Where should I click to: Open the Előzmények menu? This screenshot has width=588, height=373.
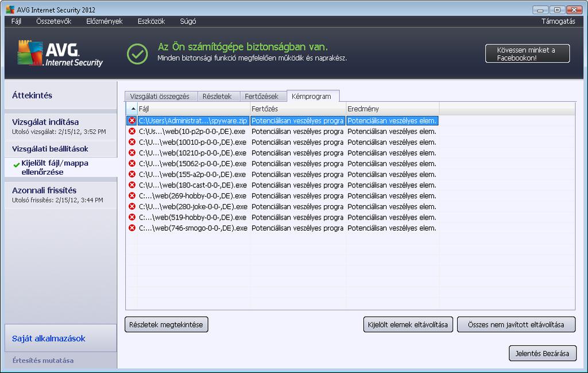click(x=105, y=21)
